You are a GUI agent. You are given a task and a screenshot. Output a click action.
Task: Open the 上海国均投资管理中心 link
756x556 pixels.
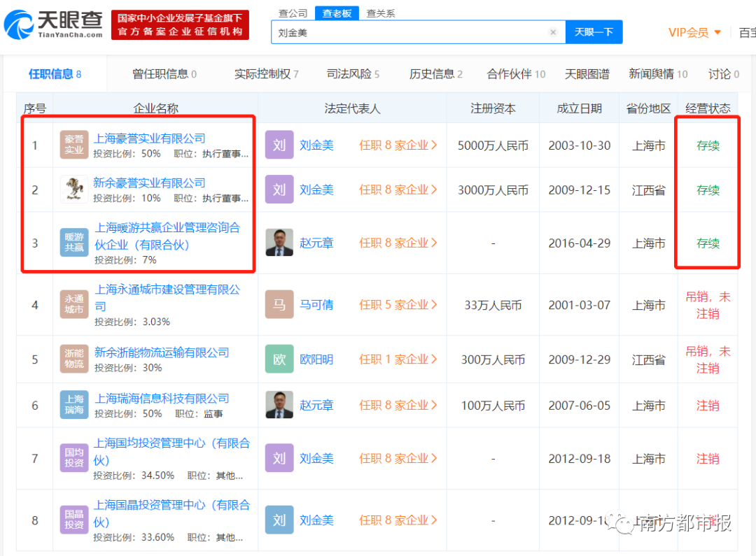tap(171, 452)
